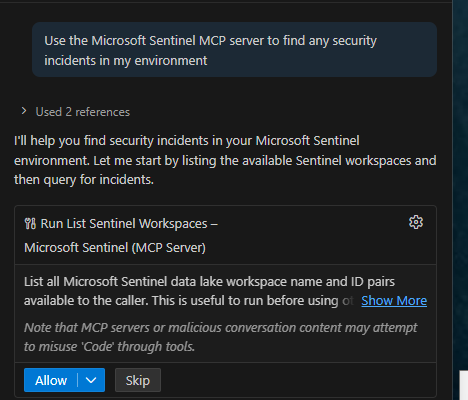Click the assistant reply starting 'I'll help you find'
This screenshot has height=400, width=468.
pos(225,160)
